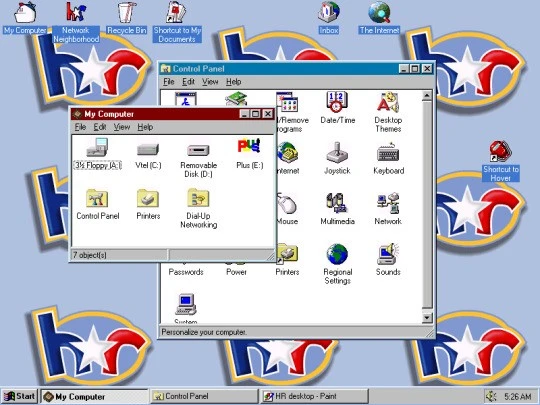Click Control Panel vertical scrollbar thumb
Image resolution: width=540 pixels, height=405 pixels.
point(427,205)
